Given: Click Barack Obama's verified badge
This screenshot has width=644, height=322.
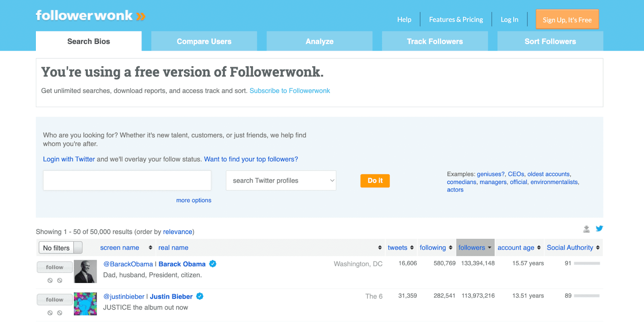Looking at the screenshot, I should (213, 264).
